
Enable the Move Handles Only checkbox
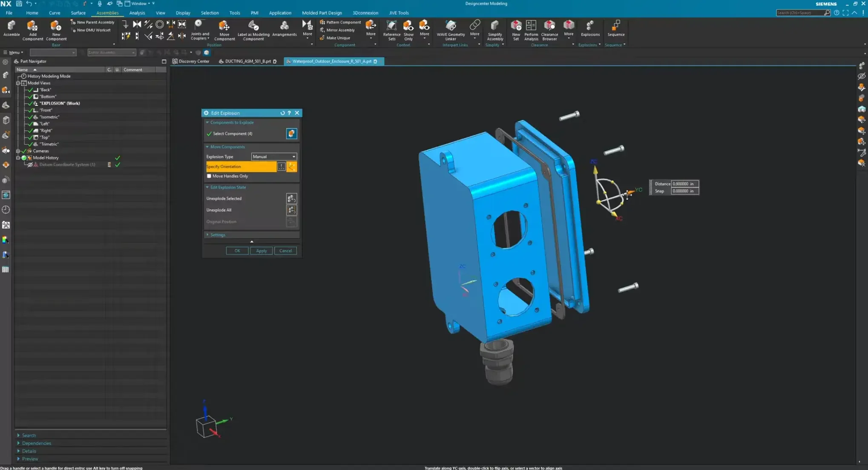point(209,176)
